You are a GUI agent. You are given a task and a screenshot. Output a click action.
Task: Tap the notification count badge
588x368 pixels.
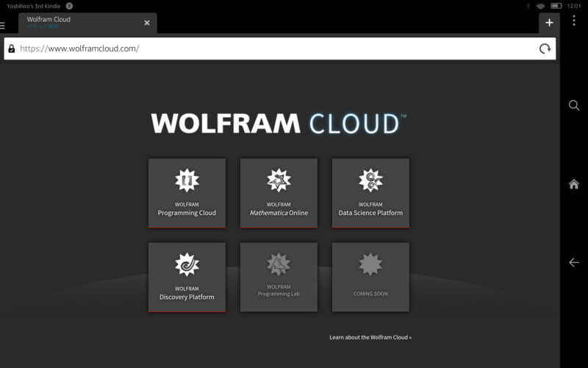point(69,6)
